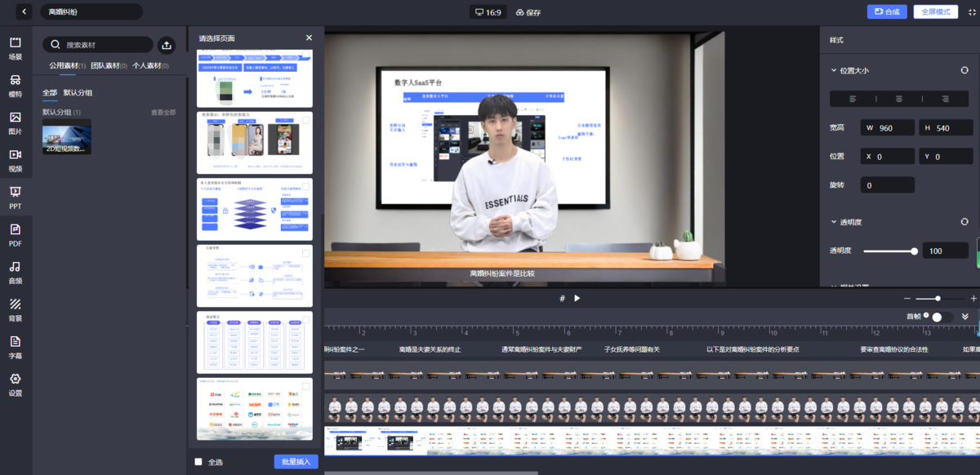The width and height of the screenshot is (980, 475).
Task: Switch to 个人素材 tab
Action: (x=150, y=65)
